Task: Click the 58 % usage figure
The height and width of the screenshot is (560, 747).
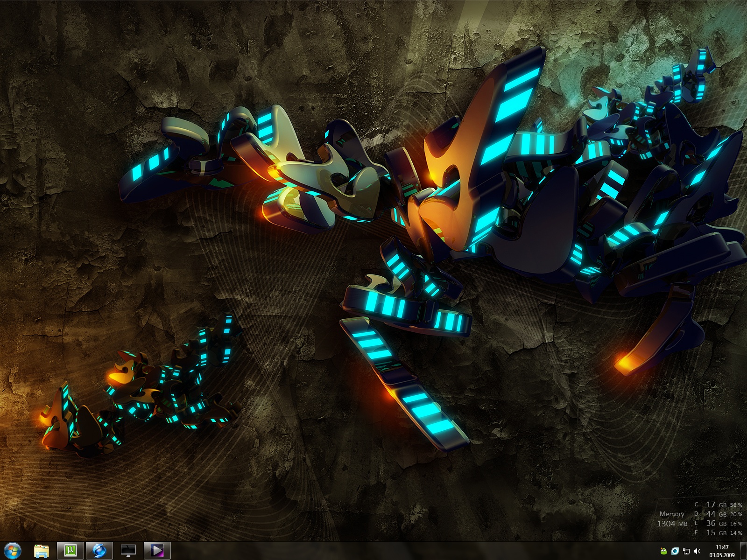Action: (x=736, y=505)
